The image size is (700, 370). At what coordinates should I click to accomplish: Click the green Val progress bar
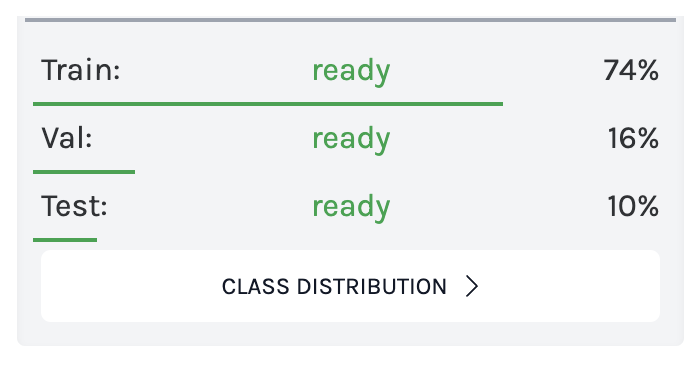(x=84, y=172)
